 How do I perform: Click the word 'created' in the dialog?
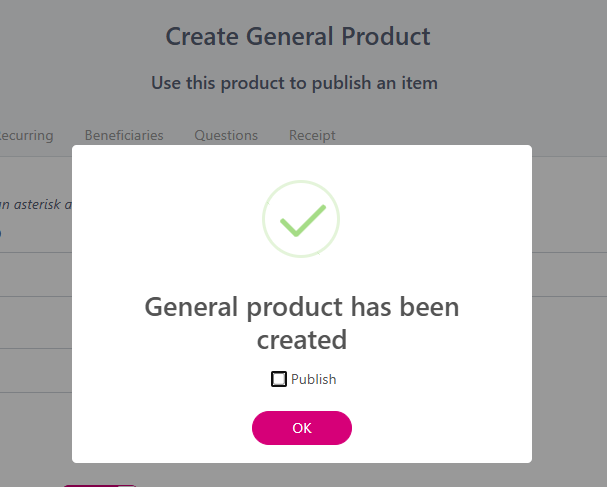pos(302,340)
